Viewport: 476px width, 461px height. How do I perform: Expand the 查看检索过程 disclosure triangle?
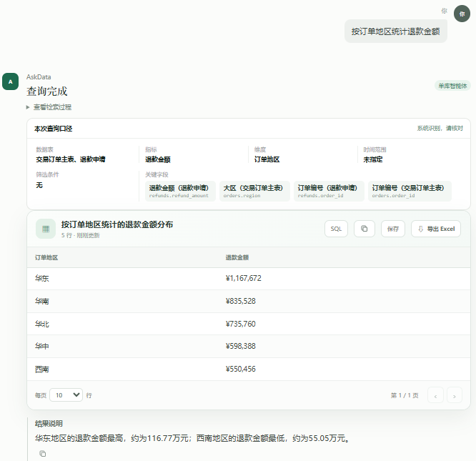[x=28, y=107]
